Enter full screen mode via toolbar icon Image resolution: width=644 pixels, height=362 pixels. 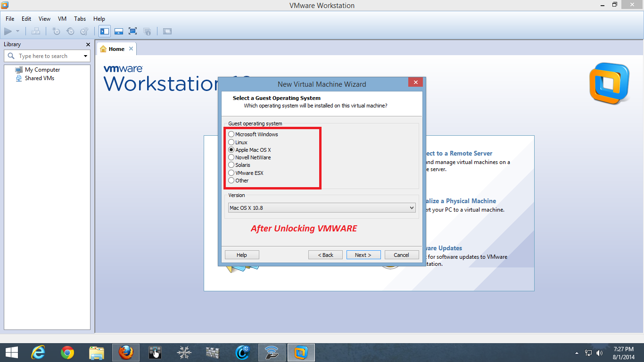(x=133, y=31)
